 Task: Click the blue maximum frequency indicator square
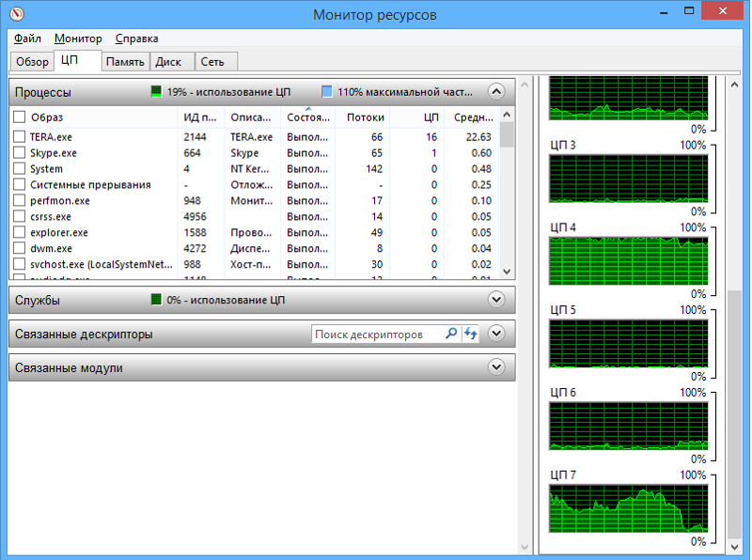327,92
